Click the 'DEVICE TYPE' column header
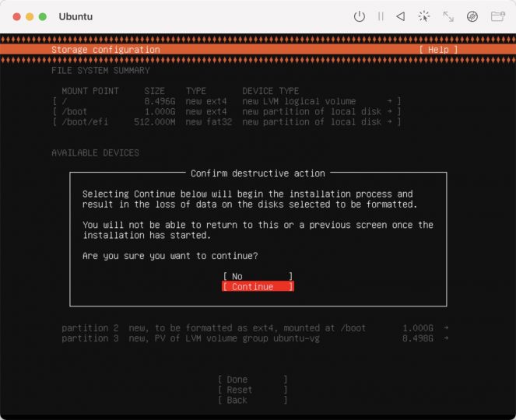The width and height of the screenshot is (516, 420). tap(271, 91)
